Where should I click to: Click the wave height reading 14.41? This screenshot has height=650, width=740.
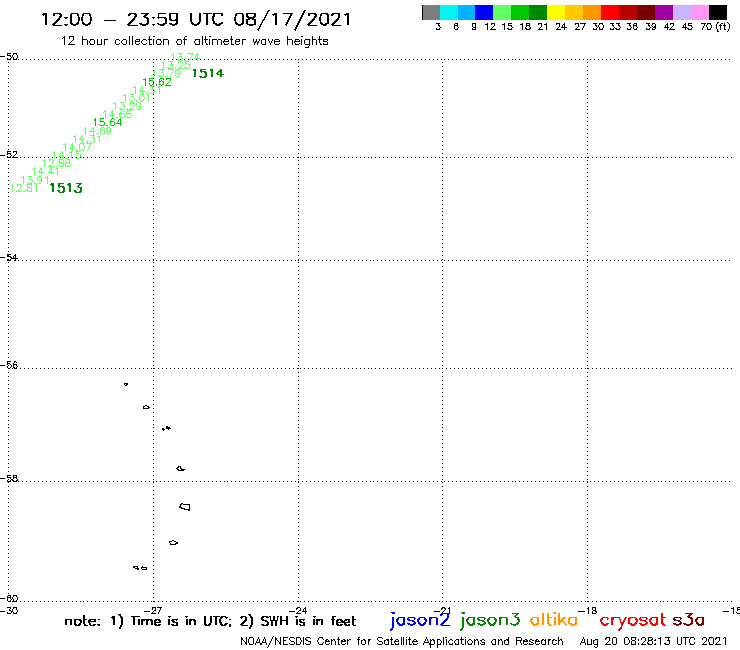click(45, 171)
